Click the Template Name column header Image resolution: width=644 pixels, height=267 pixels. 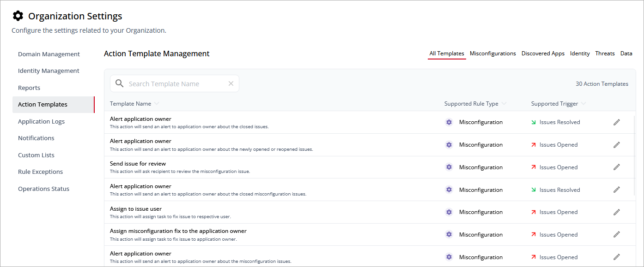pos(130,104)
